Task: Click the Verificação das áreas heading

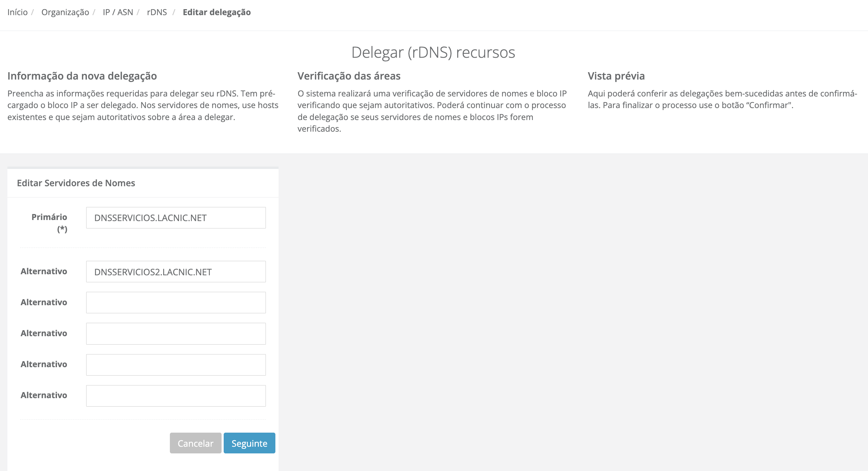Action: (x=349, y=76)
